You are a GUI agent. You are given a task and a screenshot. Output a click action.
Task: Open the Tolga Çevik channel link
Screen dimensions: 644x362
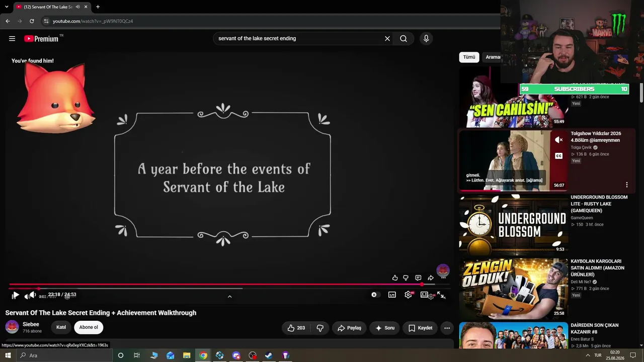581,148
